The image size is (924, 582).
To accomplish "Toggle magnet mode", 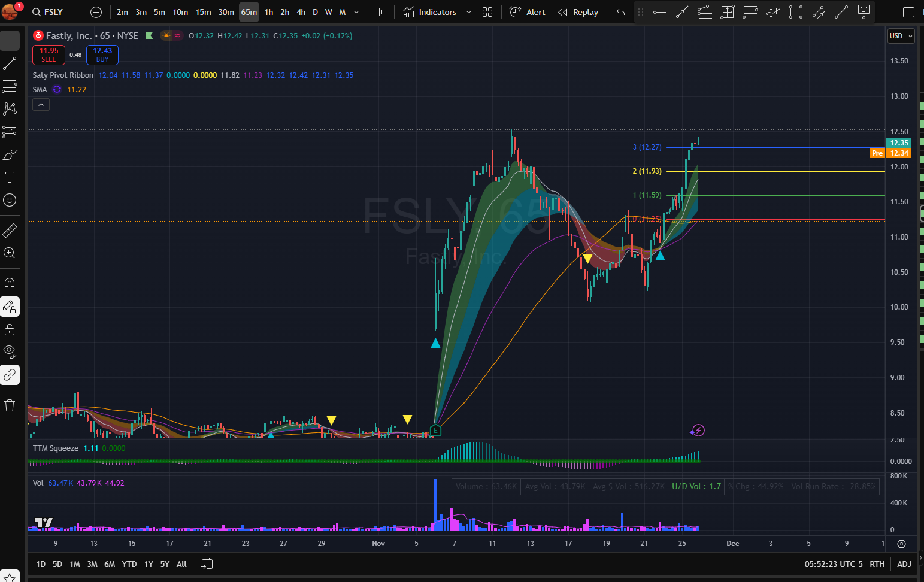I will [10, 283].
